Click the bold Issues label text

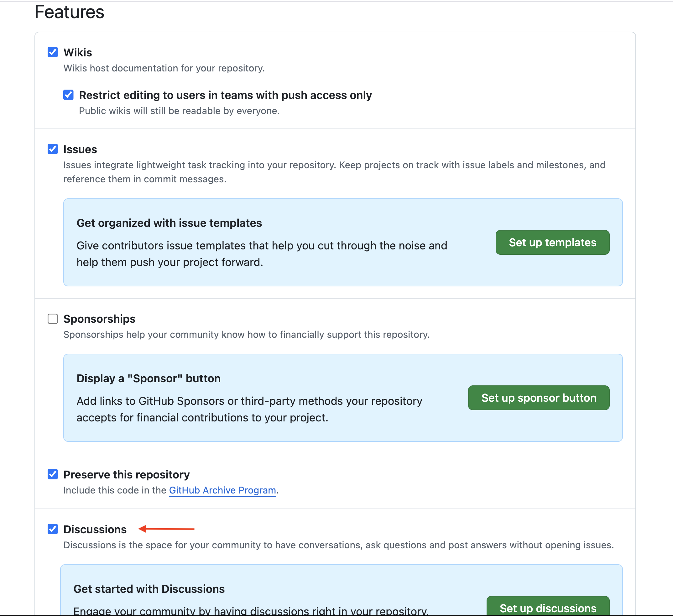click(80, 149)
